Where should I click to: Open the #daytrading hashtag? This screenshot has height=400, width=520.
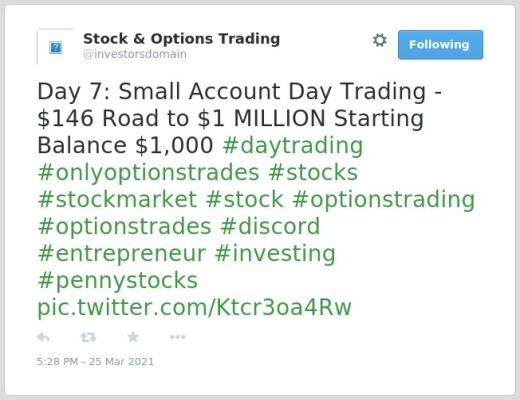(x=293, y=146)
